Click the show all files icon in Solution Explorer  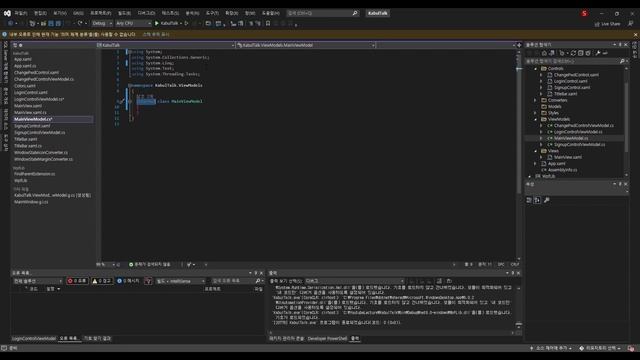coord(588,53)
